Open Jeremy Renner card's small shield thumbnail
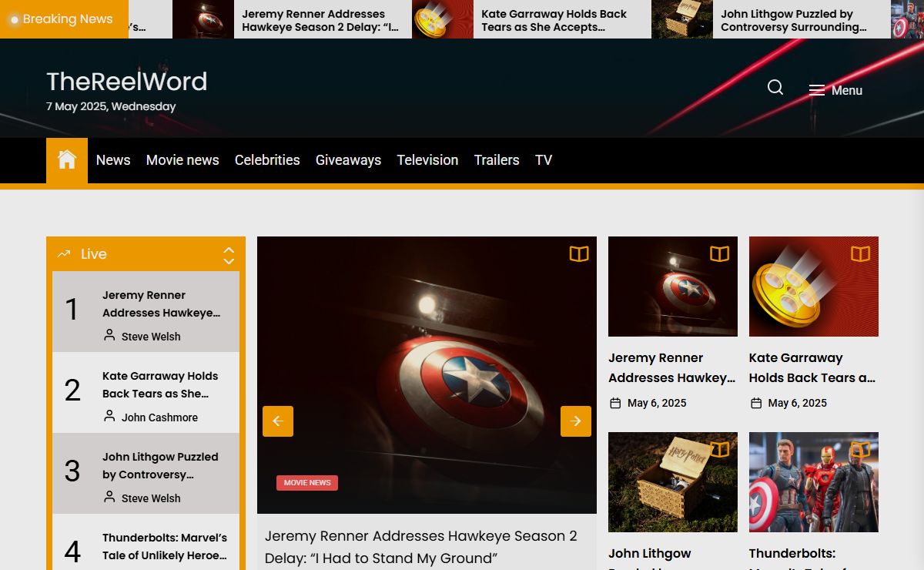The image size is (924, 570). (x=673, y=287)
